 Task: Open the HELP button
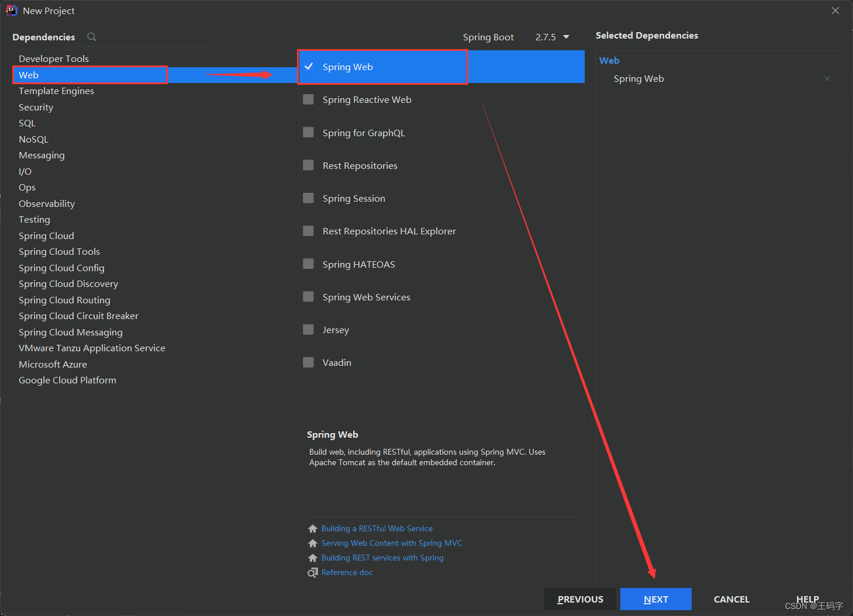[807, 599]
